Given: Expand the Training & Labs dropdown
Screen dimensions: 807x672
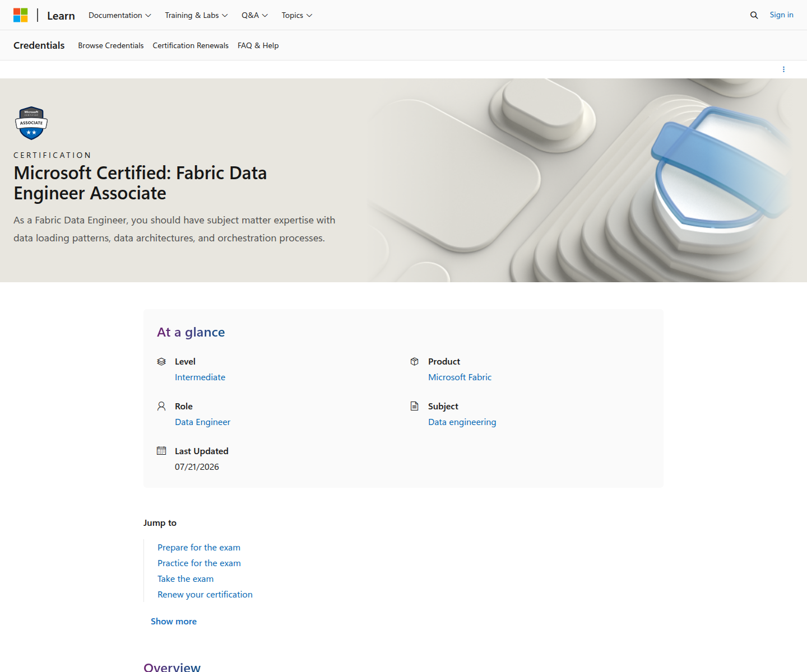Looking at the screenshot, I should (x=196, y=15).
